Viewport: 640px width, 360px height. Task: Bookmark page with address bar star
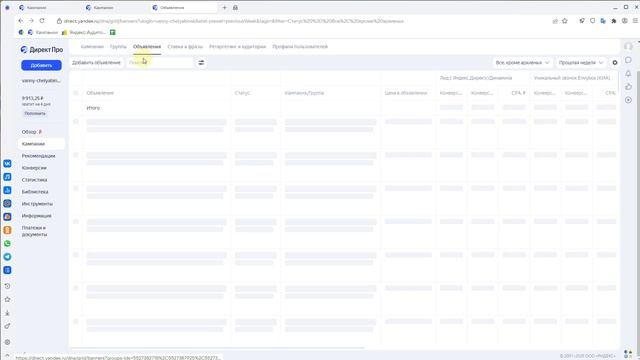point(565,21)
